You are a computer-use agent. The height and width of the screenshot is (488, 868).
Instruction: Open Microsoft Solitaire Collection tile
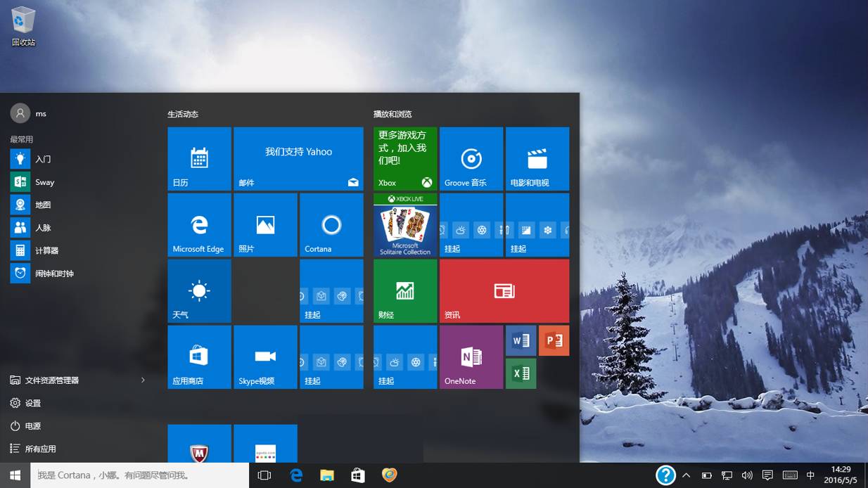click(x=404, y=225)
